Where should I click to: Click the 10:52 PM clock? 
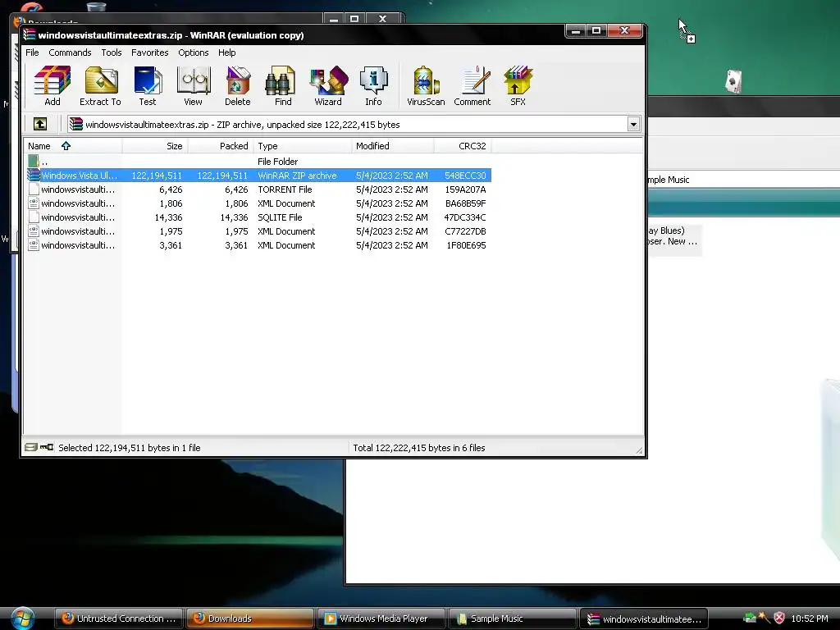click(810, 619)
